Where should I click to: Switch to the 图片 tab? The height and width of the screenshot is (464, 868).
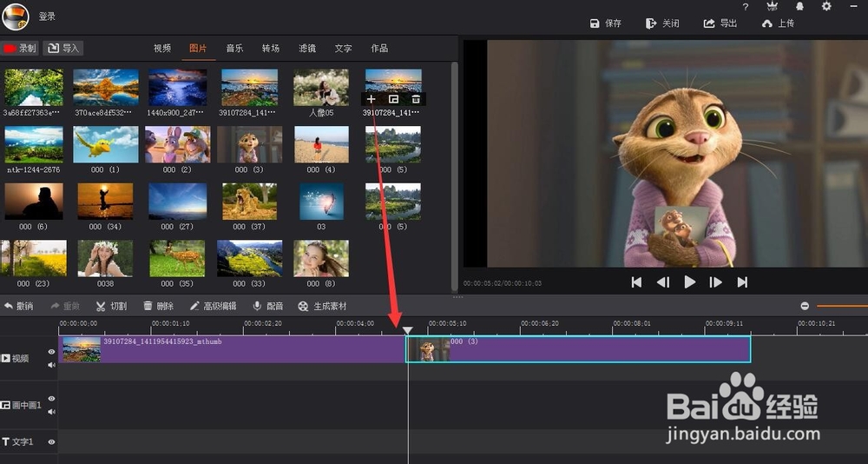click(198, 49)
